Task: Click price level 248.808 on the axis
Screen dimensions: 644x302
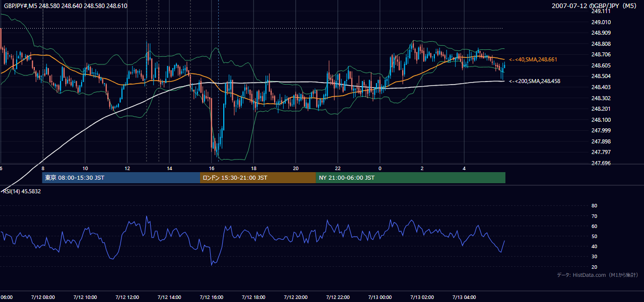Action: pos(601,44)
